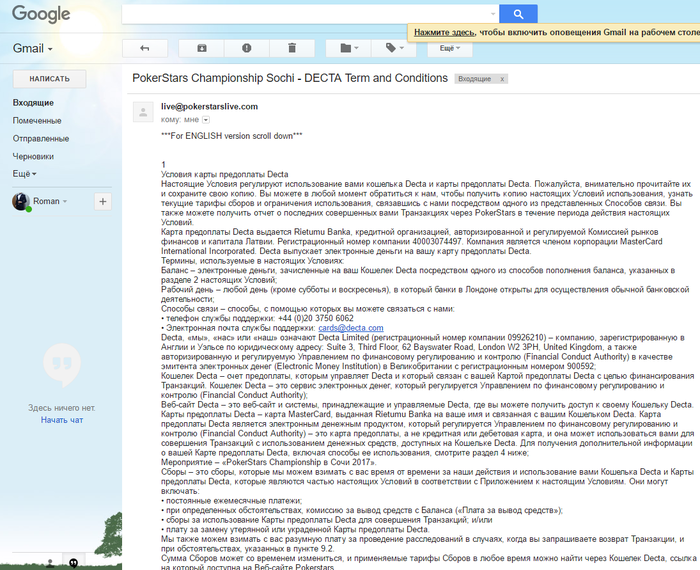Click the heading Условия карты предоплаты Decta

pyautogui.click(x=225, y=174)
